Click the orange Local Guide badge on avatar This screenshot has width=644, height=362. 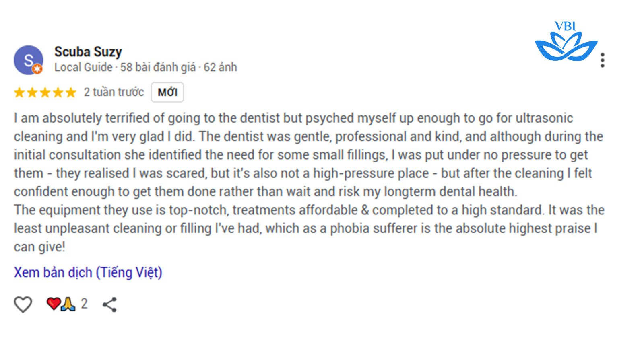(37, 69)
